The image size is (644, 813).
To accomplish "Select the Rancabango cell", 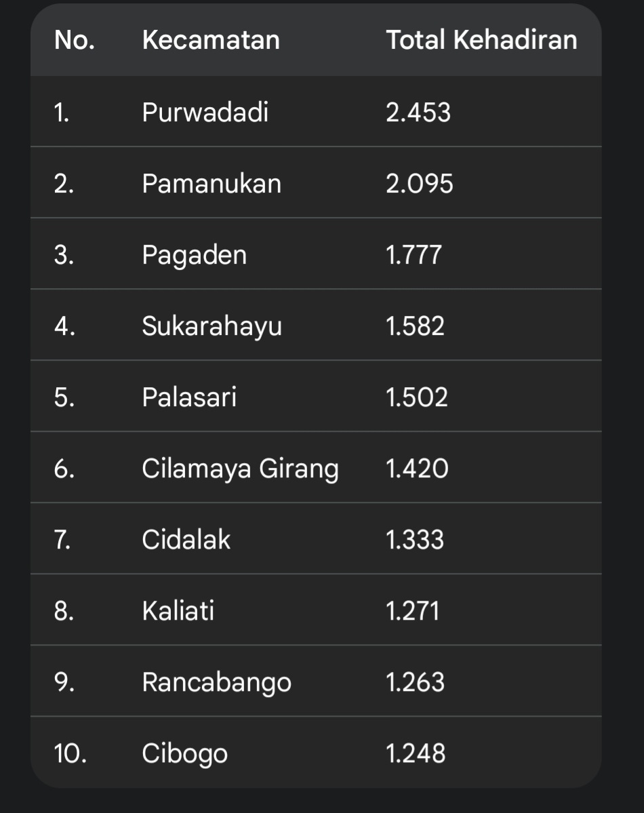I will 216,682.
